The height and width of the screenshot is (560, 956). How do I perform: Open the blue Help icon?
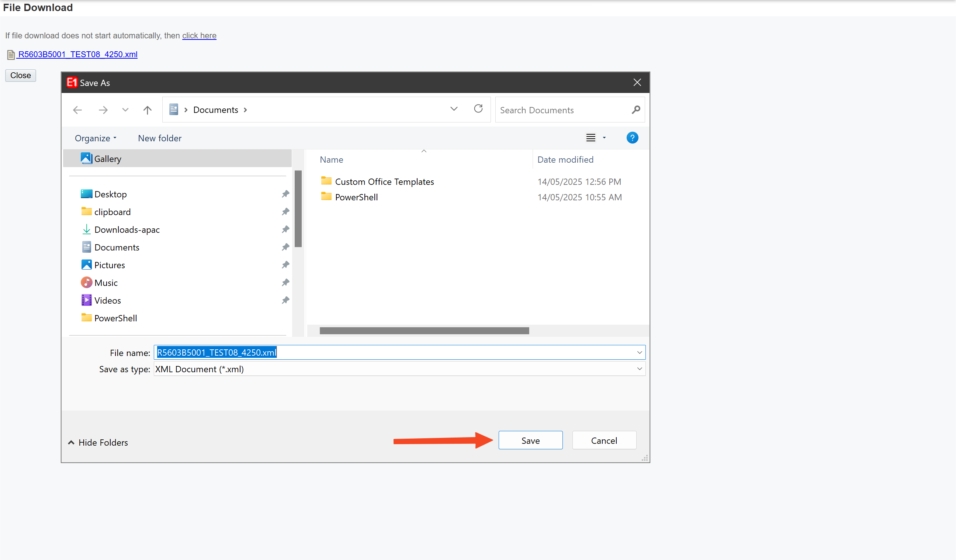pos(632,138)
